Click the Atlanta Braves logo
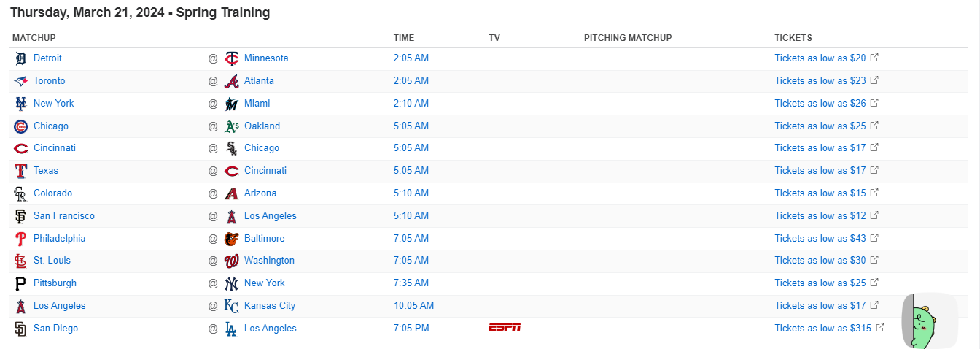 231,81
